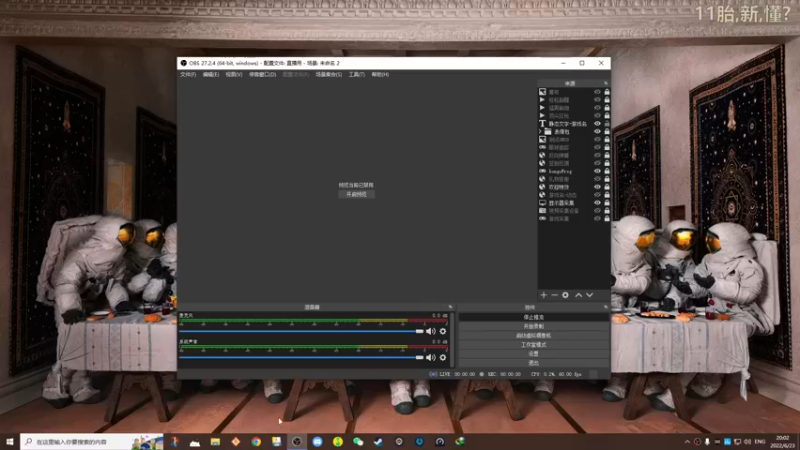This screenshot has height=450, width=800.
Task: Open WeChat from the taskbar
Action: [x=358, y=442]
